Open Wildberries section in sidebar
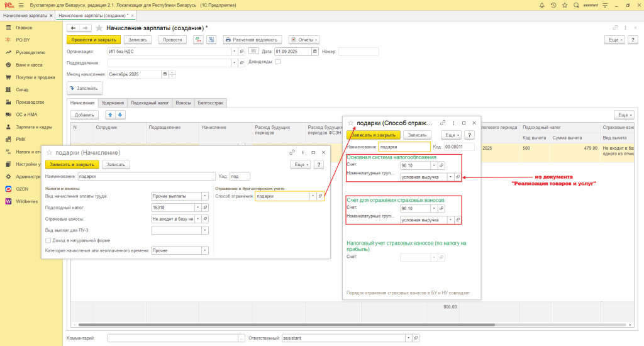The image size is (644, 346). coord(26,201)
